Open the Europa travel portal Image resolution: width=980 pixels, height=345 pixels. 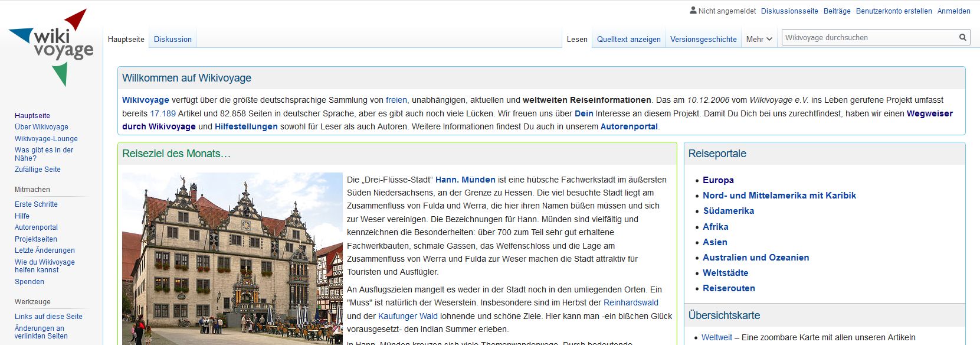point(718,180)
